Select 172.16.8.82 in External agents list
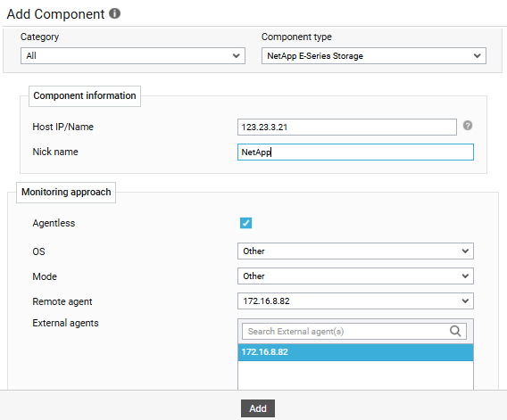 tap(355, 352)
